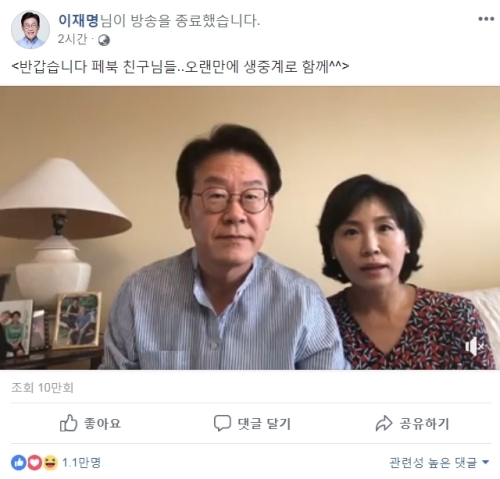The width and height of the screenshot is (500, 479).
Task: Click the dropdown arrow beside 관련성 높은 댓글
Action: coord(486,462)
